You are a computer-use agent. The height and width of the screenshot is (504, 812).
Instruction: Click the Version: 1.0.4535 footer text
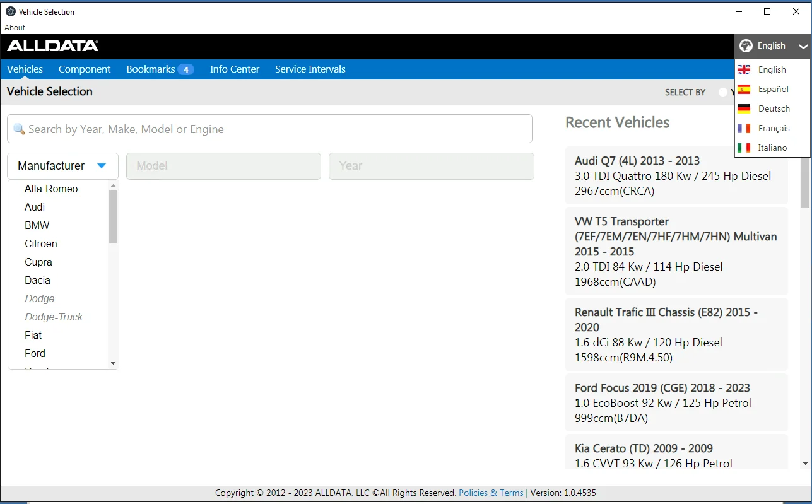pyautogui.click(x=563, y=493)
